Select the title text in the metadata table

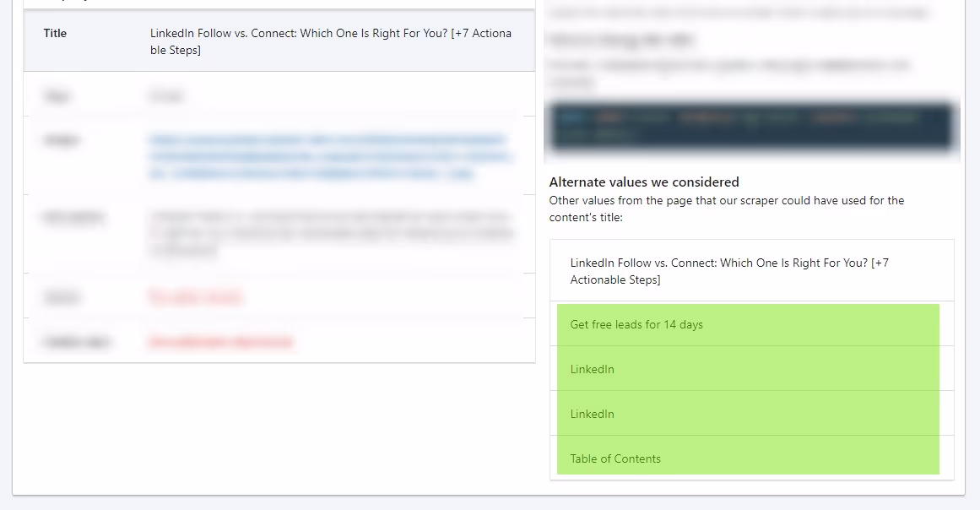328,41
